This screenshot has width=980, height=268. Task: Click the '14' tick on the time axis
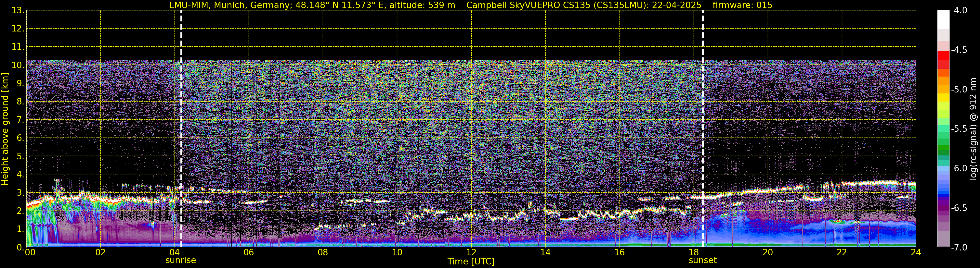tap(545, 252)
